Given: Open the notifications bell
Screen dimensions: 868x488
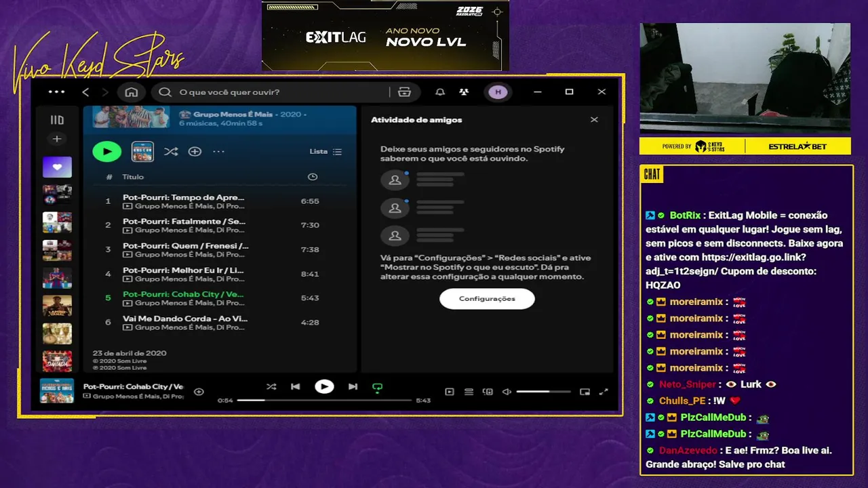Looking at the screenshot, I should pyautogui.click(x=440, y=92).
